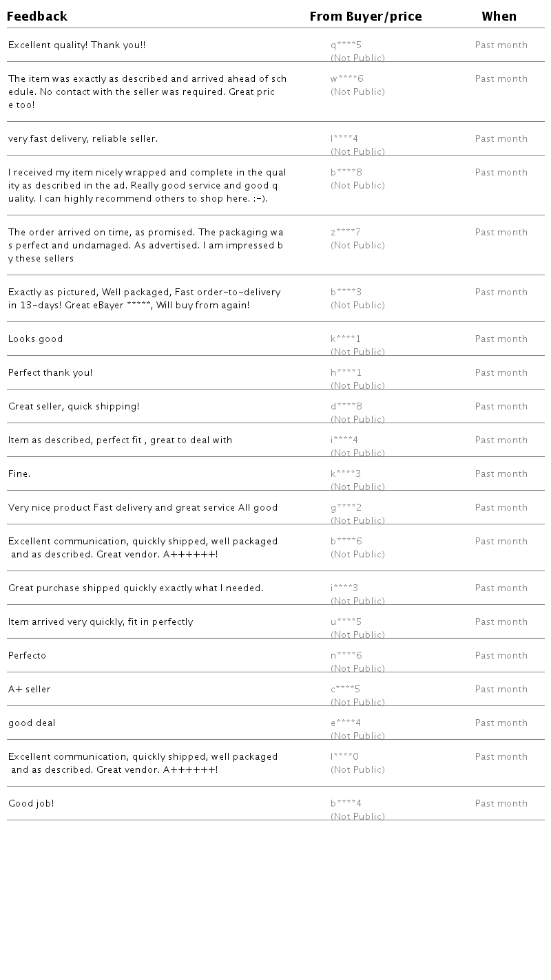Viewport: 551px width, 980px height.
Task: Open buyer n****6 profile
Action: [x=346, y=656]
